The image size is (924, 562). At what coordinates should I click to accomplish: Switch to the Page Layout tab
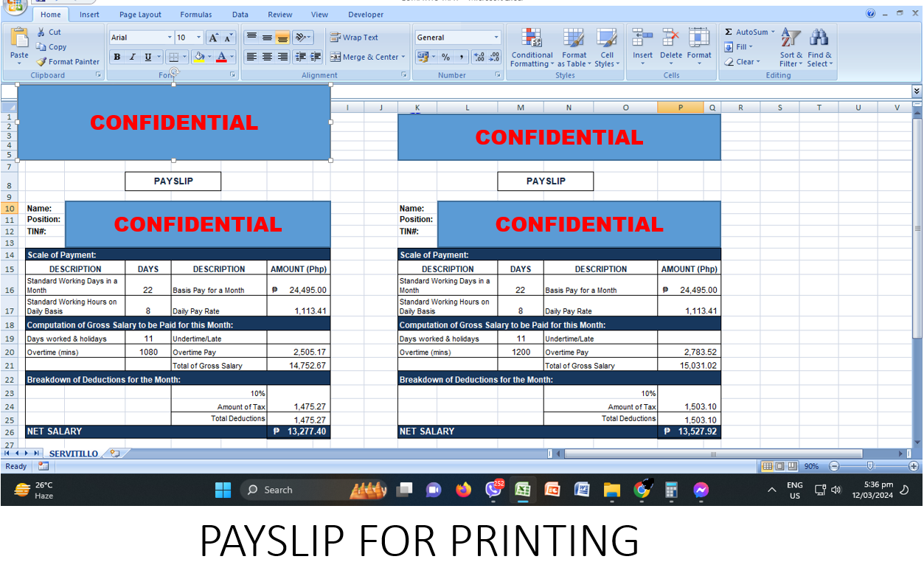[x=140, y=15]
